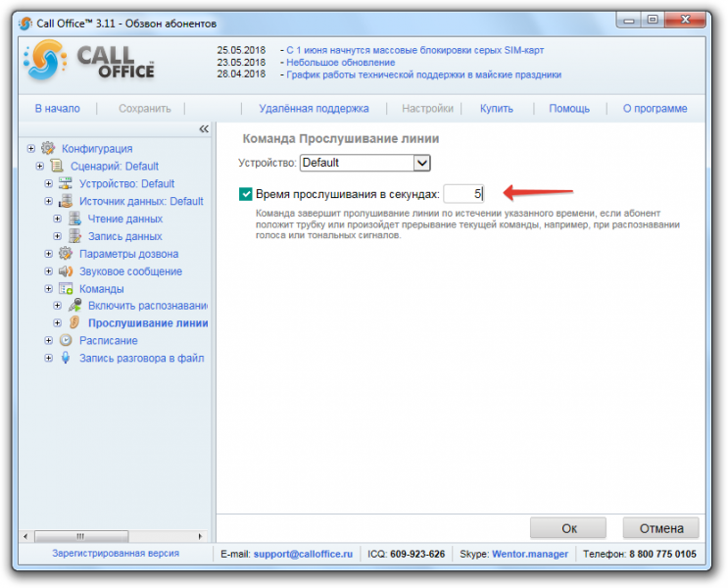Click the microphone icon for Запись разговора
The height and width of the screenshot is (588, 728).
click(x=66, y=358)
